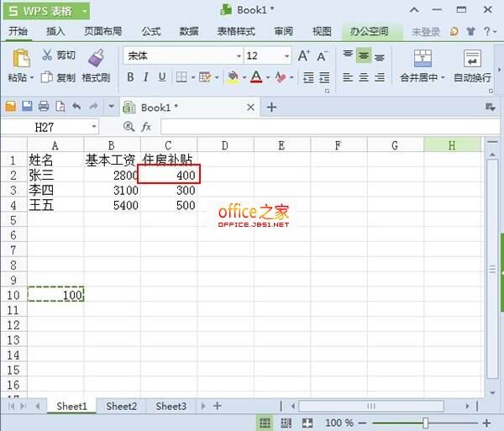Click the Cut scissors icon
504x431 pixels.
(x=47, y=55)
